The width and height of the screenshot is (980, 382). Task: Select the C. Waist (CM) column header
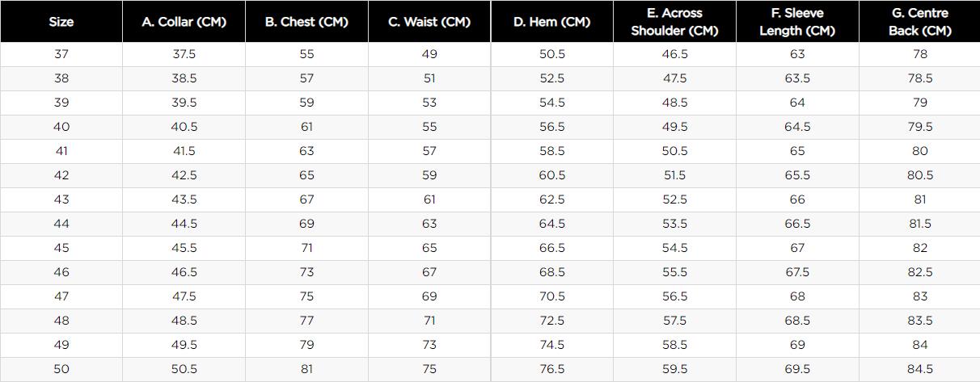(x=429, y=22)
